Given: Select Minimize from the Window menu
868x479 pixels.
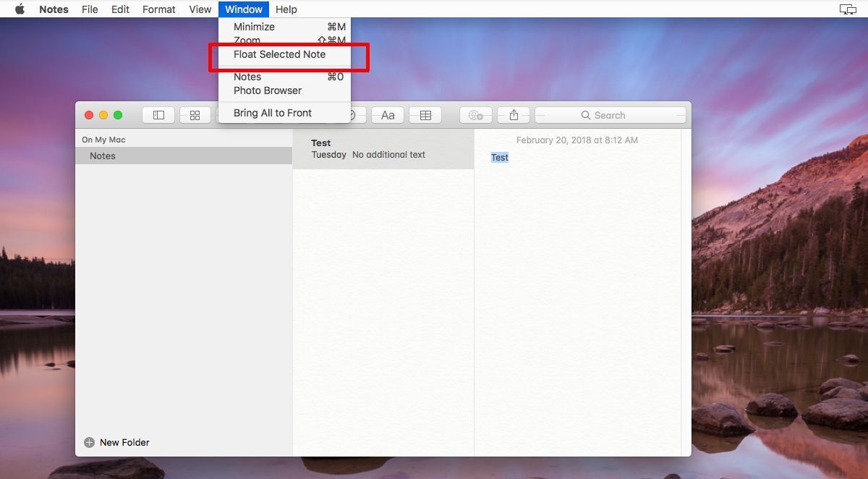Looking at the screenshot, I should [x=254, y=27].
